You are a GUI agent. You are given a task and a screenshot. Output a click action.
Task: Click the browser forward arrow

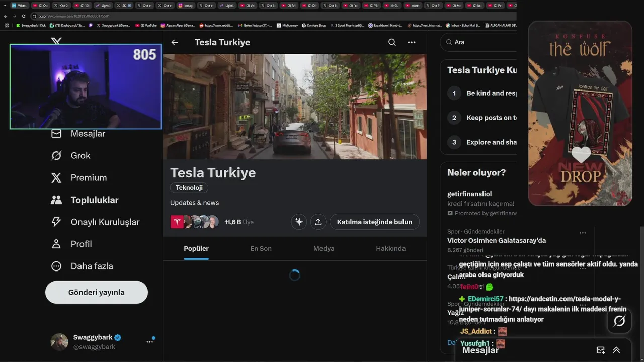pyautogui.click(x=15, y=16)
